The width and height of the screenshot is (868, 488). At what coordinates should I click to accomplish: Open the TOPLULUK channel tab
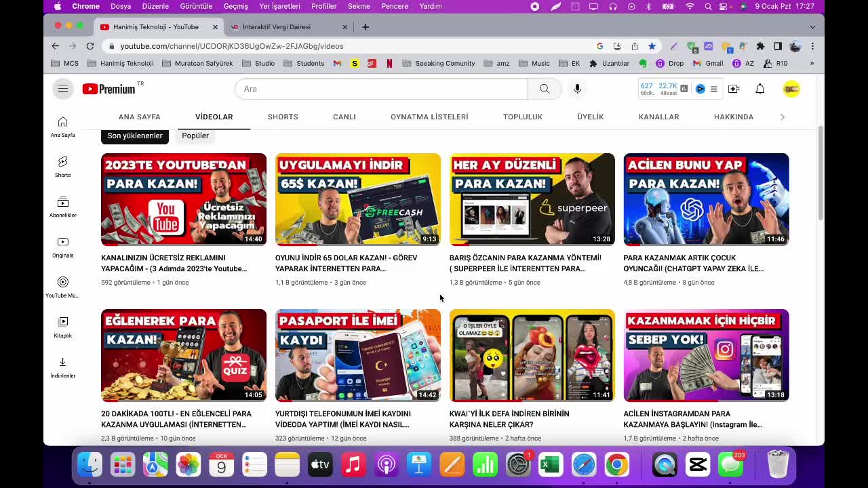tap(523, 117)
